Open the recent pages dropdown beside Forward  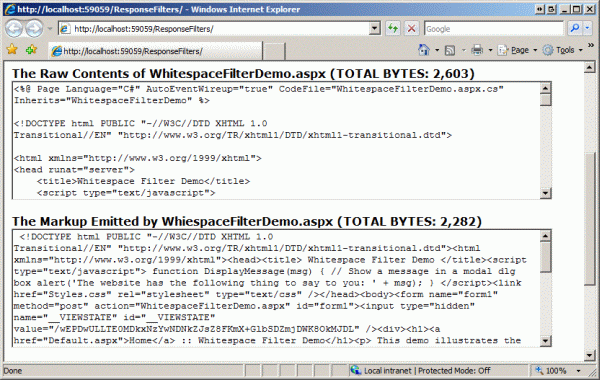(x=50, y=29)
